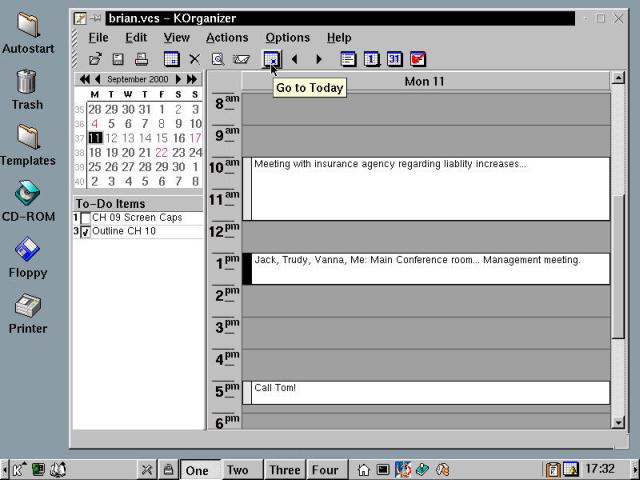
Task: Click the vertical scrollbar of the day view
Action: click(617, 250)
